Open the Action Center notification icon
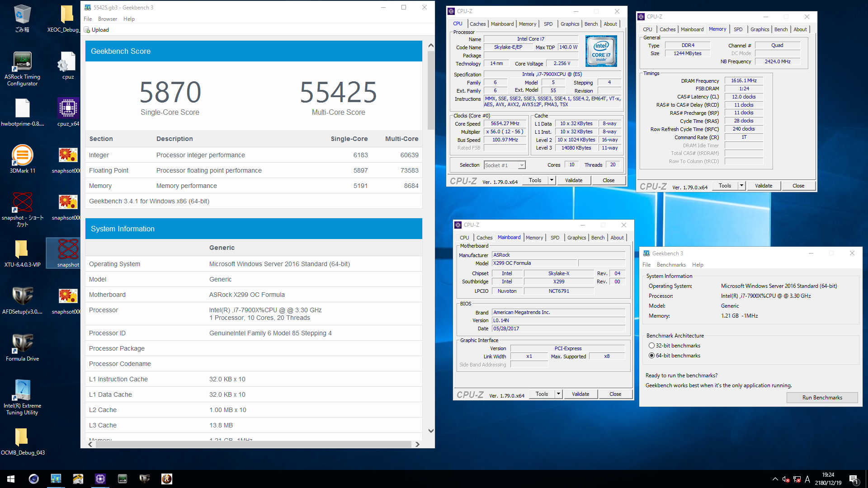Viewport: 868px width, 488px height. coord(854,479)
